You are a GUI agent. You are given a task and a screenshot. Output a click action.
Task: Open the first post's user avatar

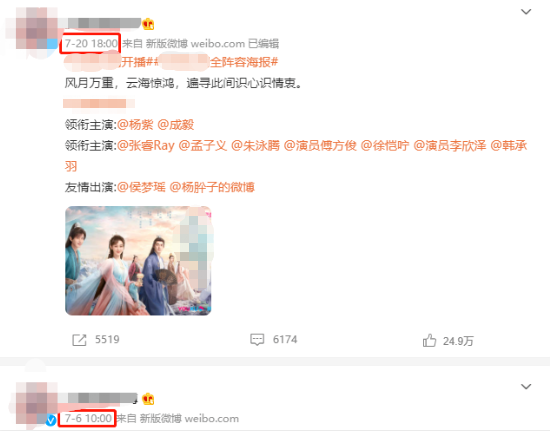point(37,29)
